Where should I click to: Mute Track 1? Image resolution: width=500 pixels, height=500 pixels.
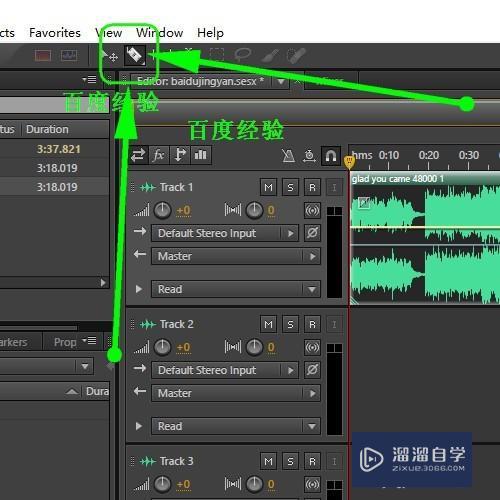coord(268,187)
